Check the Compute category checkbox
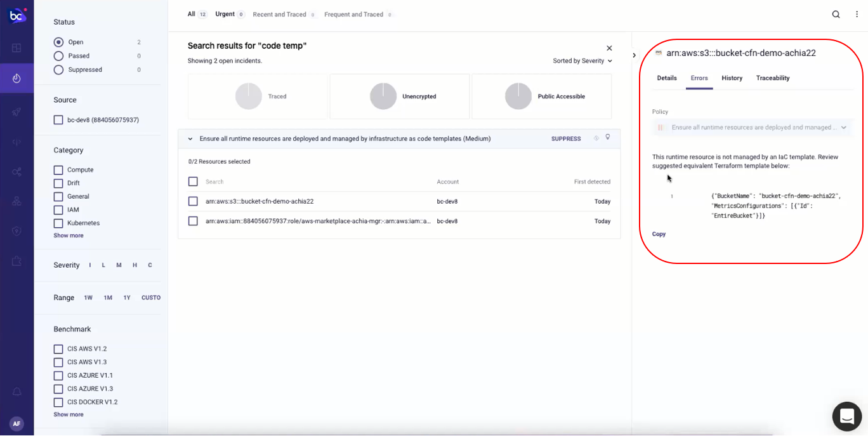This screenshot has width=868, height=436. pyautogui.click(x=58, y=170)
